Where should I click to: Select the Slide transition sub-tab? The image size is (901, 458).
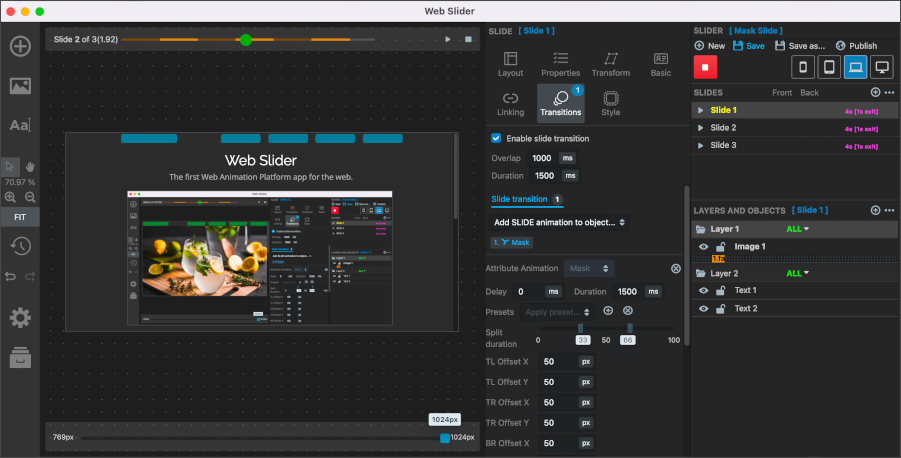pos(526,199)
